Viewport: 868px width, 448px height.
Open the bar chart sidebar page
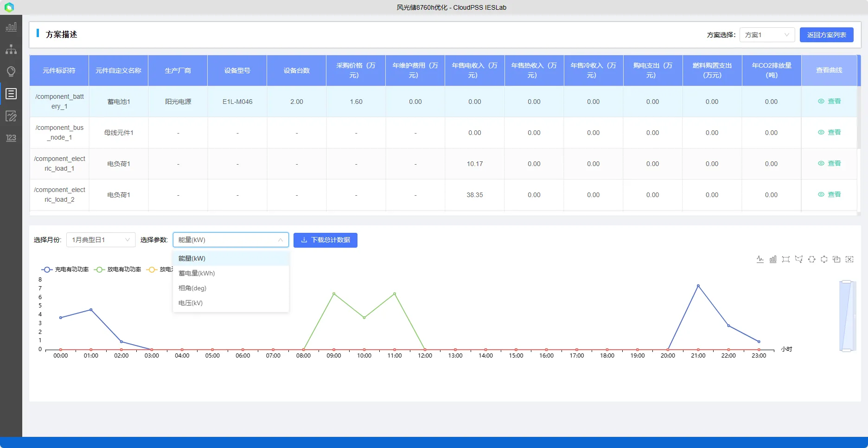tap(11, 27)
